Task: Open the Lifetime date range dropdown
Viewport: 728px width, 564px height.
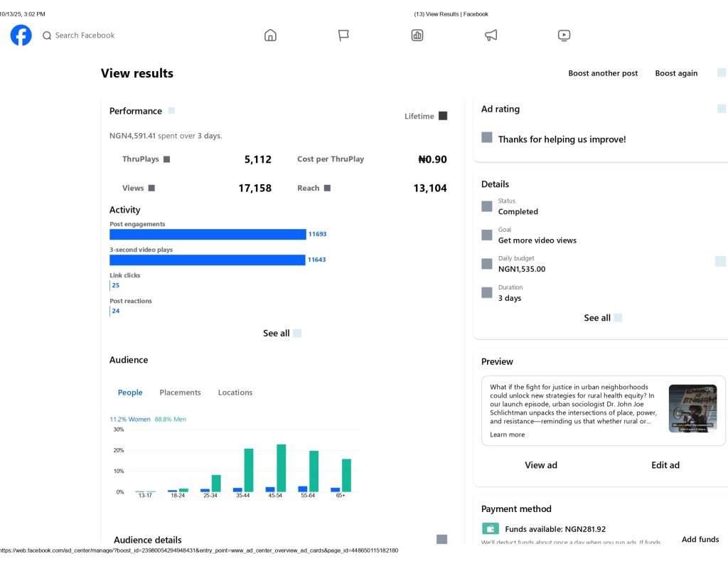Action: point(426,116)
